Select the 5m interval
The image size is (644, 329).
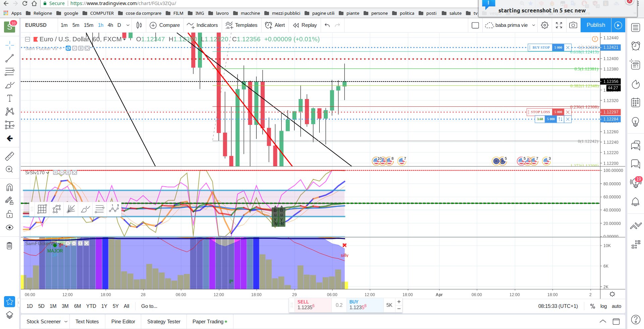[x=76, y=25]
